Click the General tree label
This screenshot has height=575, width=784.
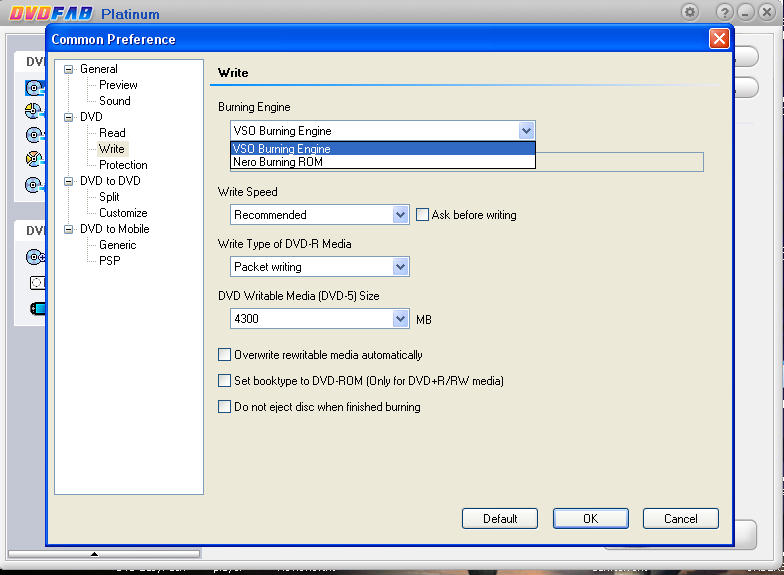pos(98,69)
